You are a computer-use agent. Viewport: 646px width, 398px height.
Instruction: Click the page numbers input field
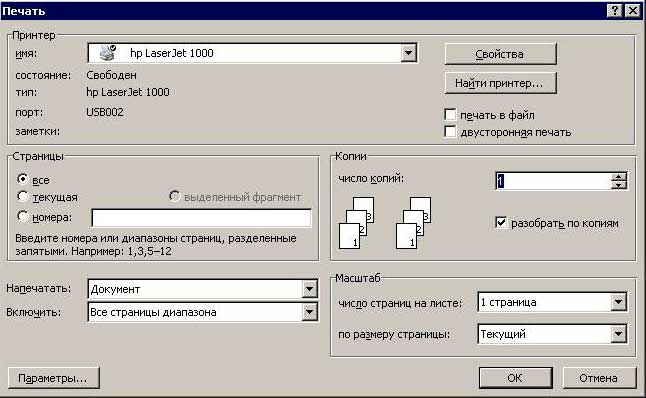pyautogui.click(x=201, y=218)
